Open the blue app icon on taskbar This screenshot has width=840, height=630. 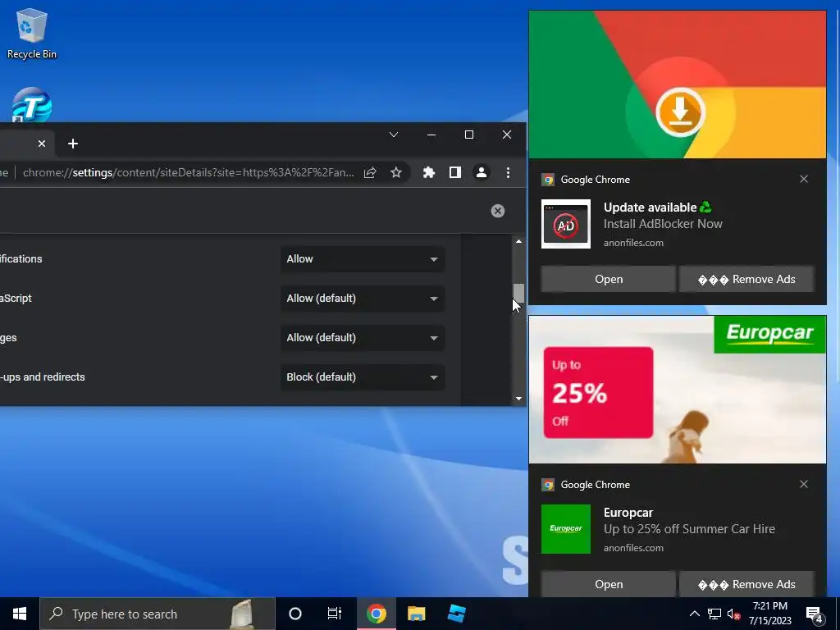click(x=456, y=614)
